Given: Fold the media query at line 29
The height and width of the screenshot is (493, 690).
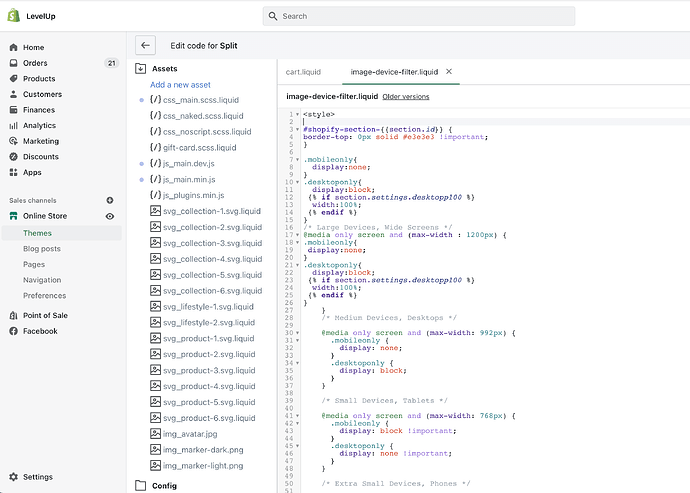Looking at the screenshot, I should pyautogui.click(x=297, y=332).
